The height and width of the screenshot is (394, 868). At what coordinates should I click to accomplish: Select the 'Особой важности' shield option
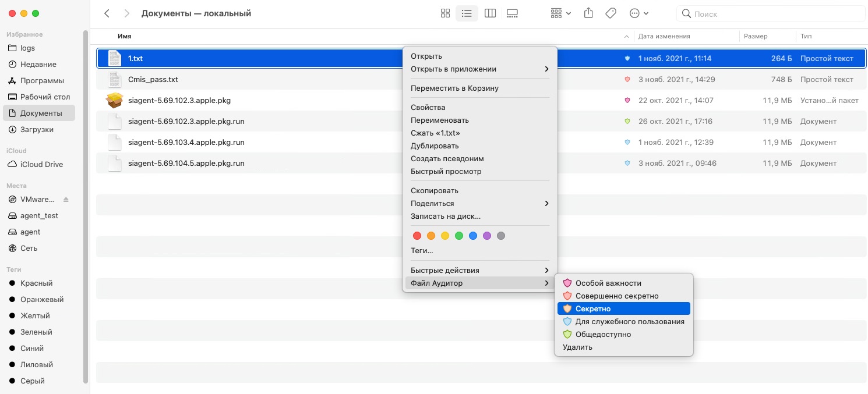(608, 283)
